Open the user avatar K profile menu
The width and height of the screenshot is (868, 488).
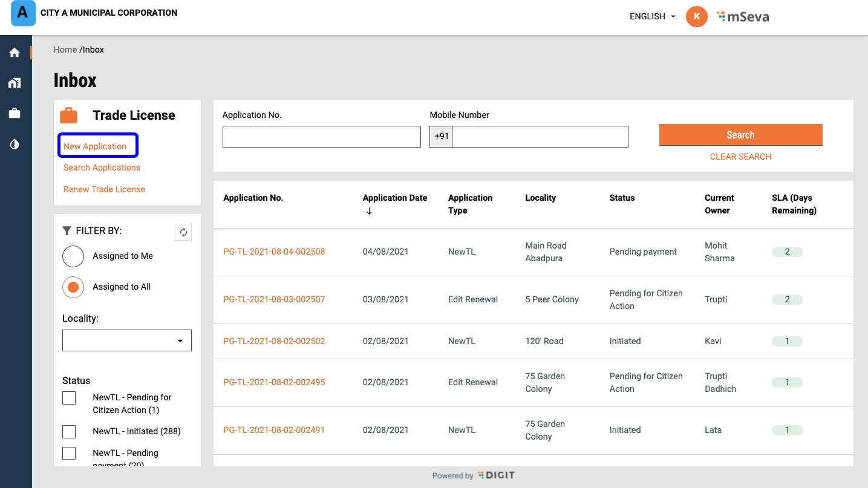point(696,17)
